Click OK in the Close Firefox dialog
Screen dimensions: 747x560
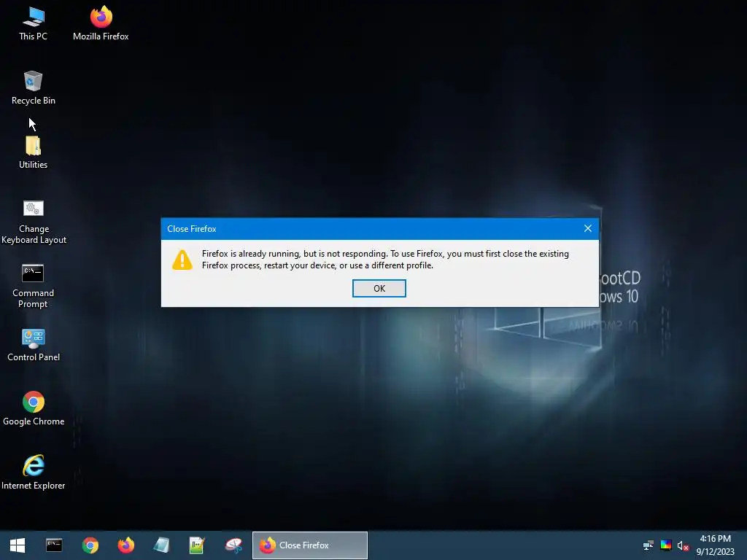tap(379, 288)
